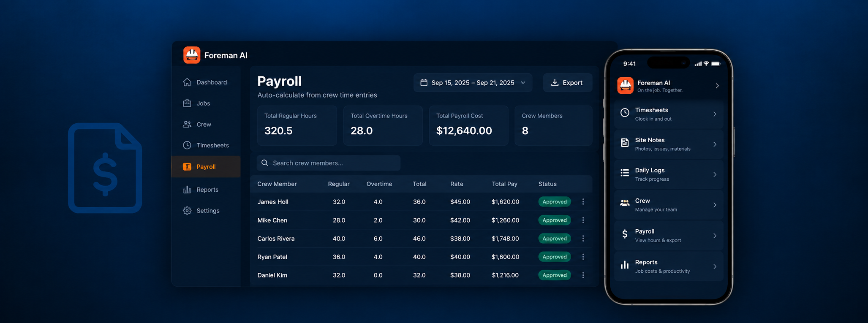Click the Total Payroll Cost card
The height and width of the screenshot is (323, 868).
pos(469,125)
